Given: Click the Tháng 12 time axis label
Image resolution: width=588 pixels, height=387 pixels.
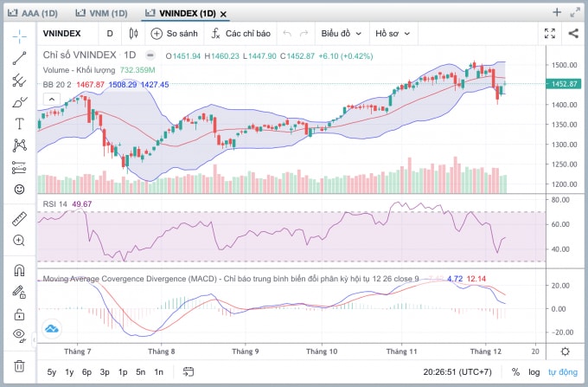Looking at the screenshot, I should point(486,352).
